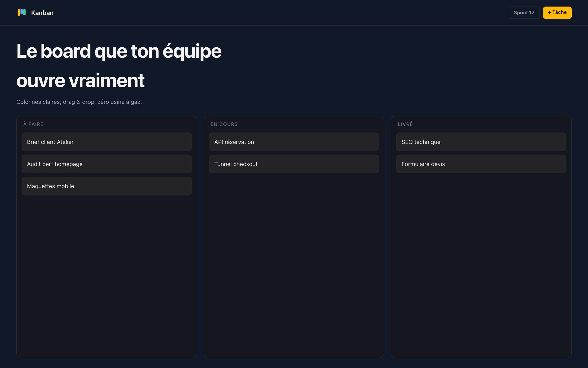The height and width of the screenshot is (368, 588).
Task: Select the SEO technique card
Action: point(481,142)
